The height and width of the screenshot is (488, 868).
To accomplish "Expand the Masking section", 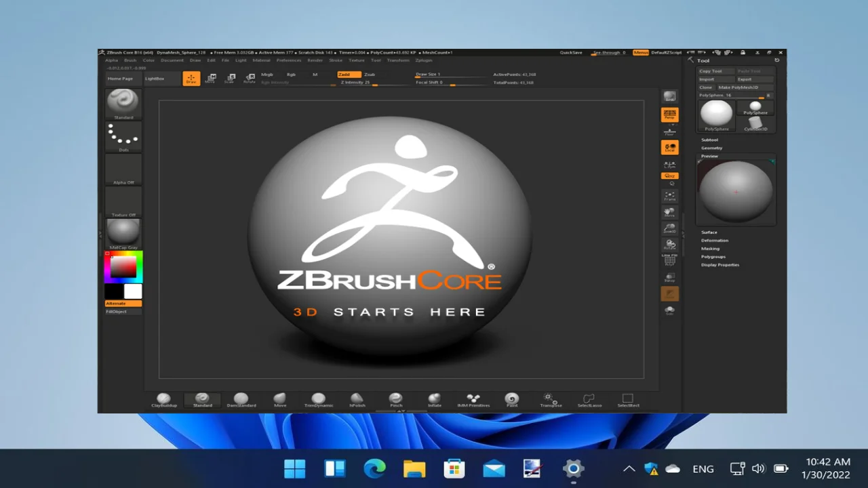I will 710,249.
